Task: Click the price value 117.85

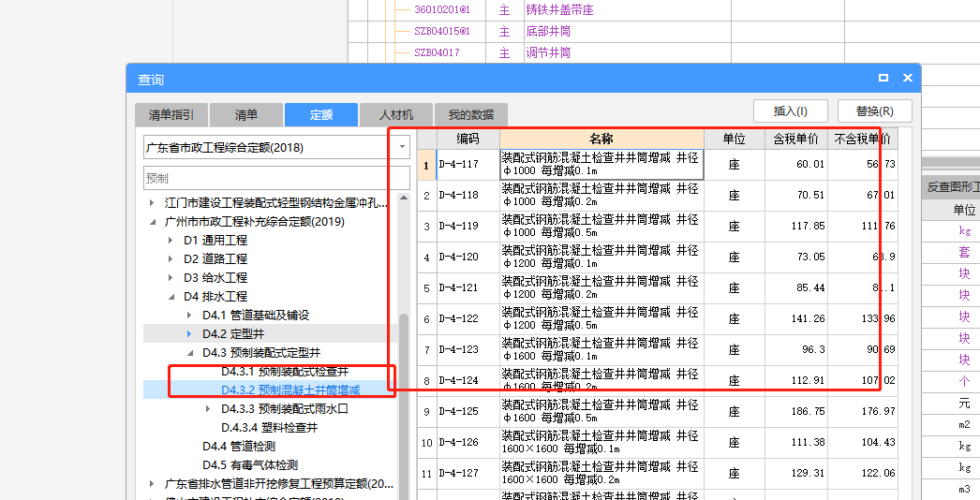Action: tap(808, 227)
